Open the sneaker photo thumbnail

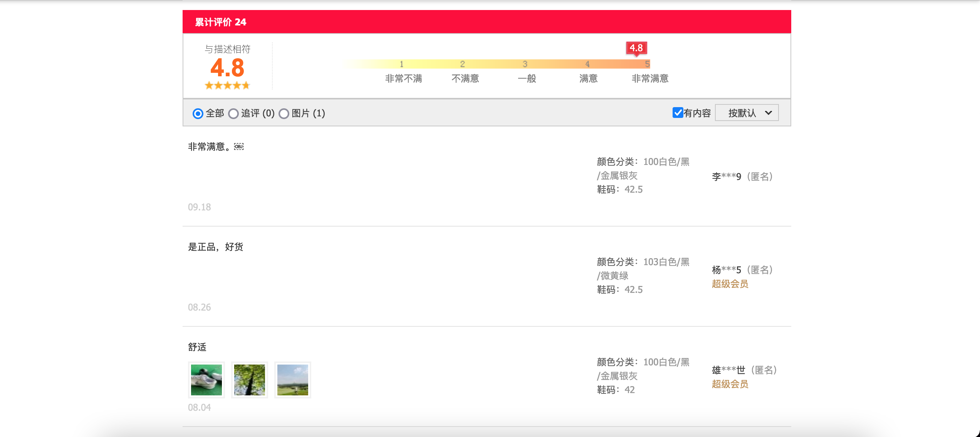[206, 380]
